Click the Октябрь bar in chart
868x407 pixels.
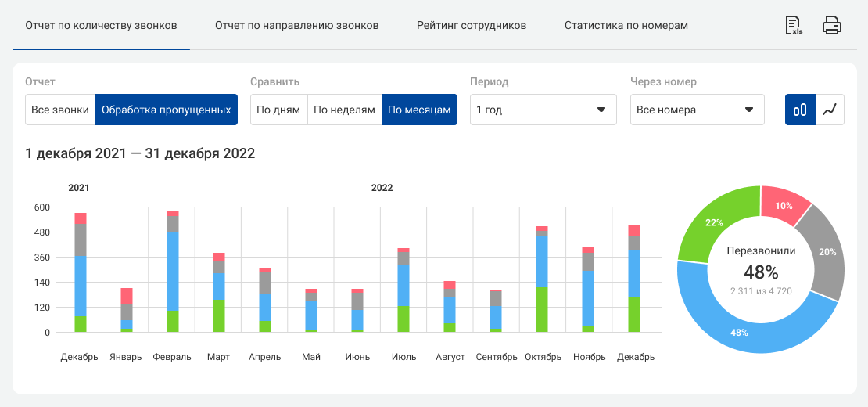pyautogui.click(x=542, y=282)
